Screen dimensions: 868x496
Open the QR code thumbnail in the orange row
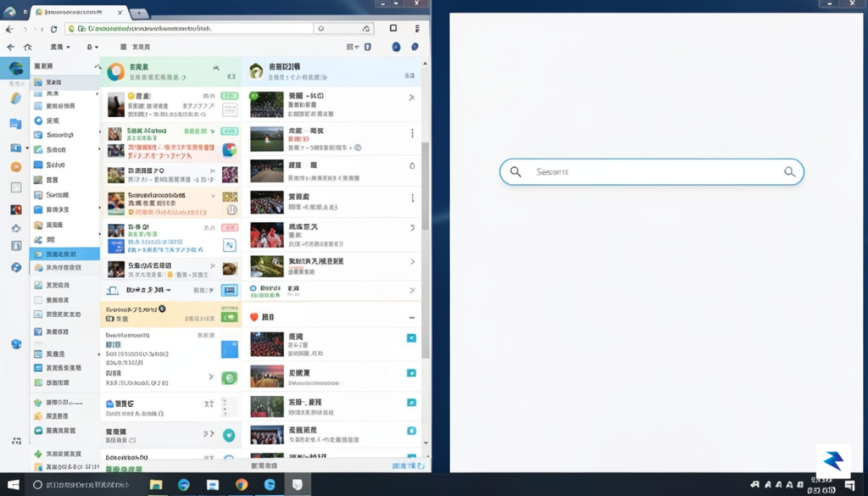pos(230,197)
